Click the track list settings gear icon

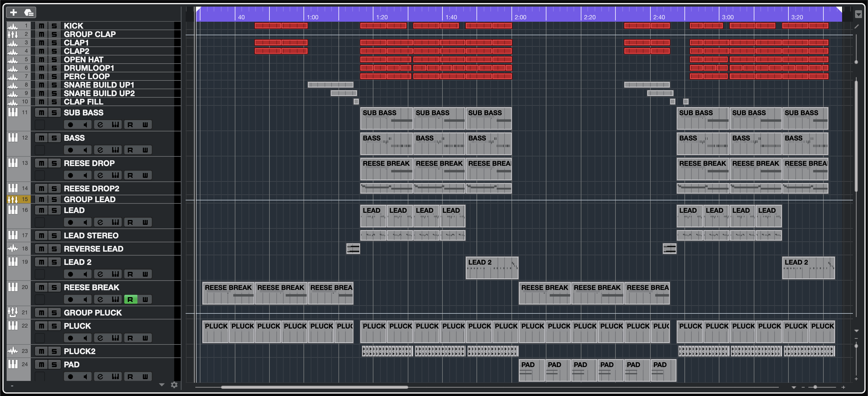click(174, 385)
